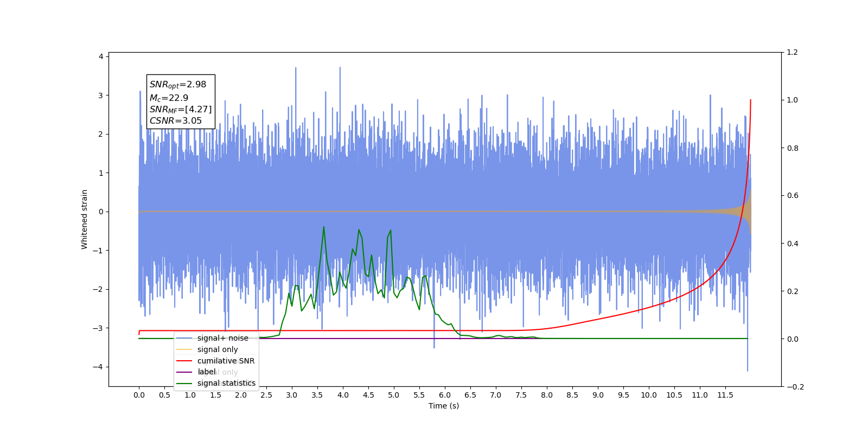The height and width of the screenshot is (434, 868).
Task: Click the 4.0 tick on the time axis
Action: tap(343, 395)
